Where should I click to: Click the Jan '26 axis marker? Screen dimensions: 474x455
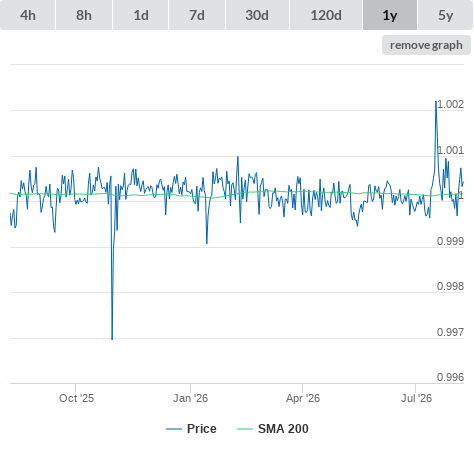click(x=190, y=398)
